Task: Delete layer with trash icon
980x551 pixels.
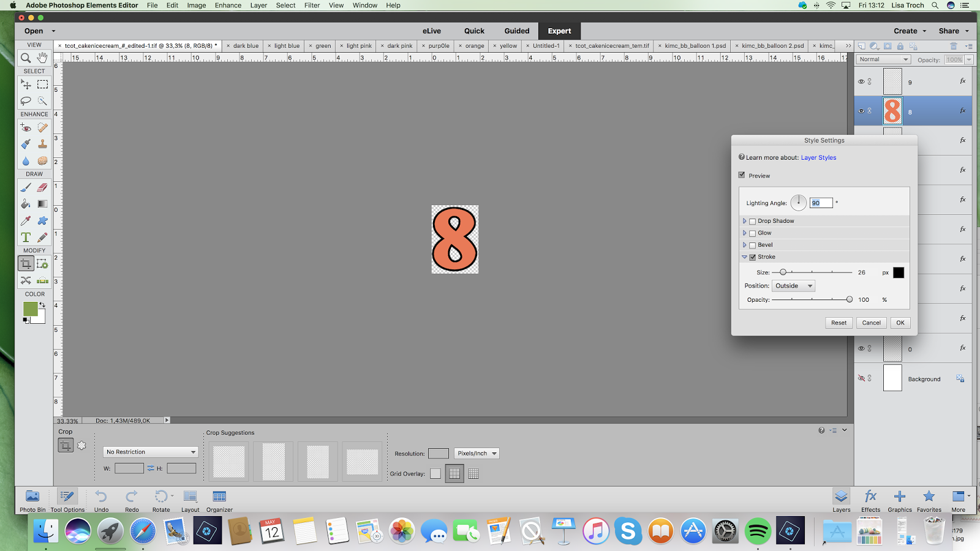Action: tap(953, 46)
